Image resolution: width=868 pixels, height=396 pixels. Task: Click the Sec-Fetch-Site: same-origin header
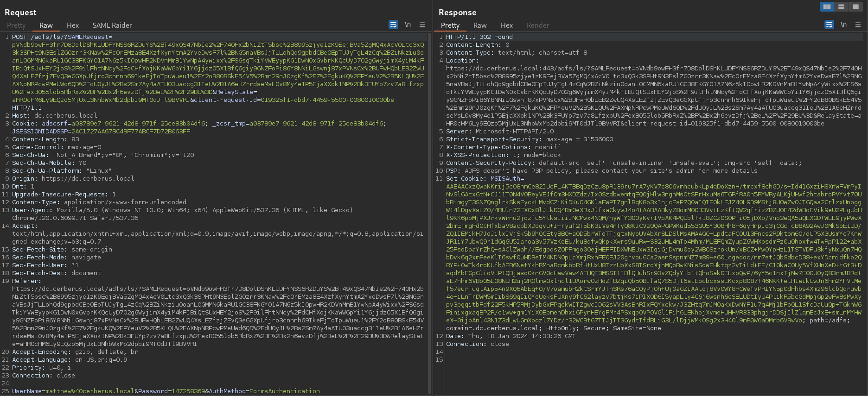pyautogui.click(x=62, y=250)
